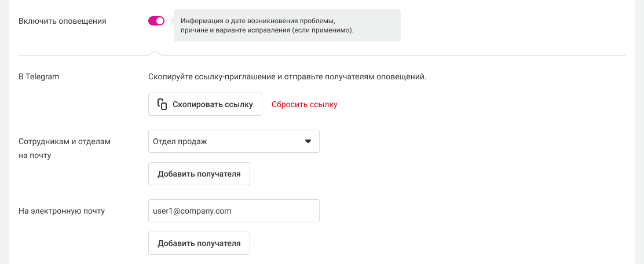This screenshot has width=644, height=264.
Task: Click the Скопируйте ссылку-приглашение instruction text
Action: point(287,76)
